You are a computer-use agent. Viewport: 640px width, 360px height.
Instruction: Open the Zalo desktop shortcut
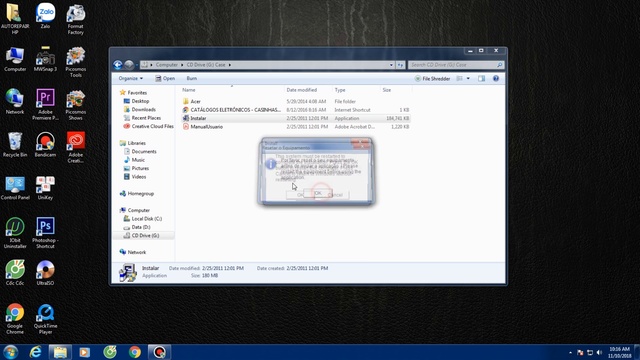(x=45, y=16)
